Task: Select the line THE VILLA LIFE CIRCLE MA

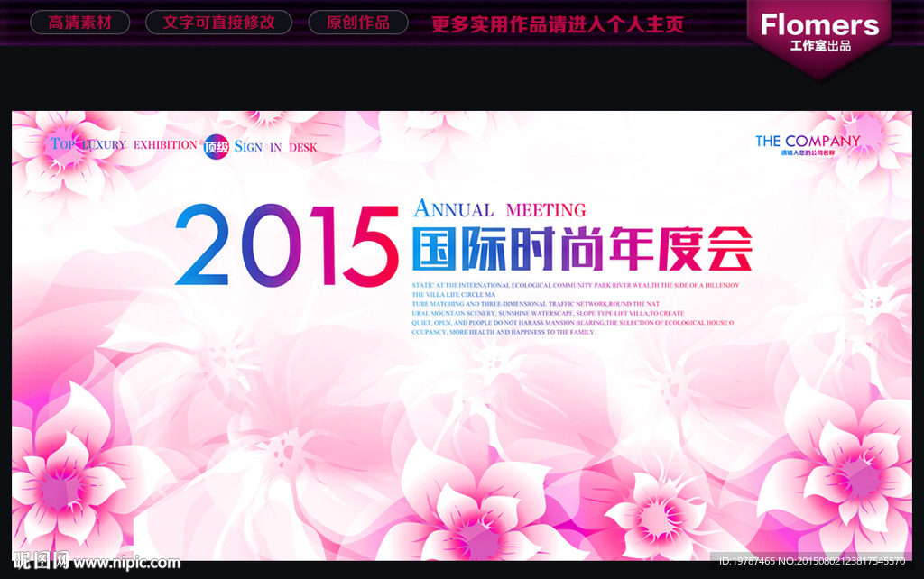Action: (454, 295)
